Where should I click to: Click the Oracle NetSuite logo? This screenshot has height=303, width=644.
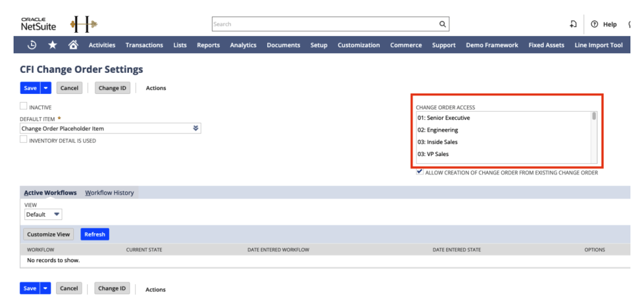[39, 24]
